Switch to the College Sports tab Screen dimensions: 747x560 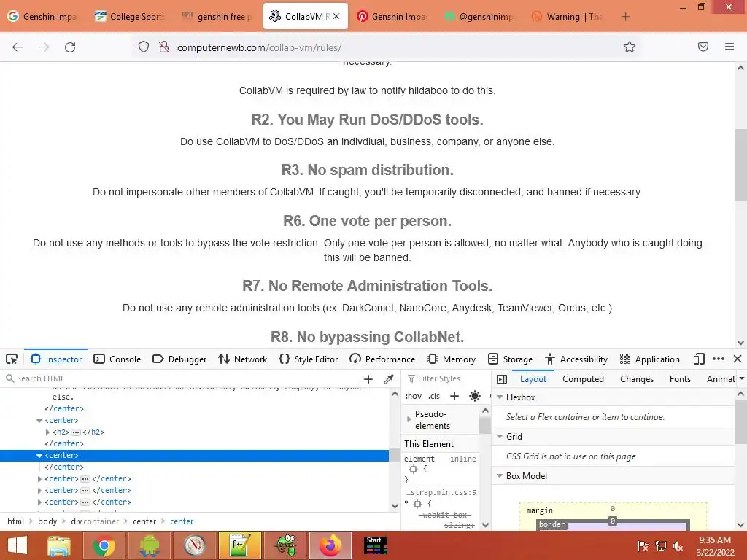(x=130, y=17)
